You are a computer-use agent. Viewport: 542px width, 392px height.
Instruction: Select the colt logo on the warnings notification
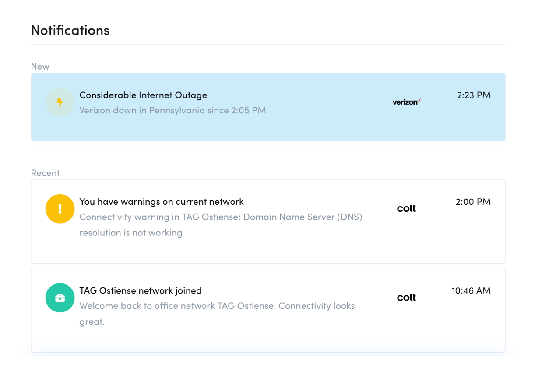(x=406, y=209)
